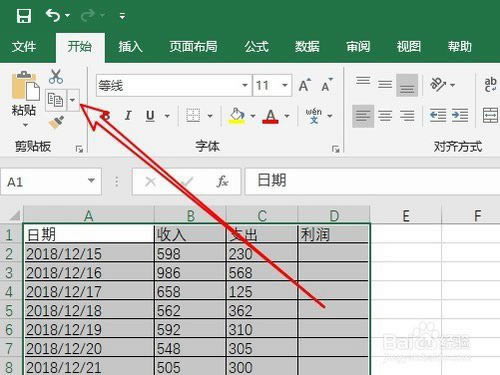Select the Format Painter brush
The height and width of the screenshot is (375, 500).
[x=56, y=122]
